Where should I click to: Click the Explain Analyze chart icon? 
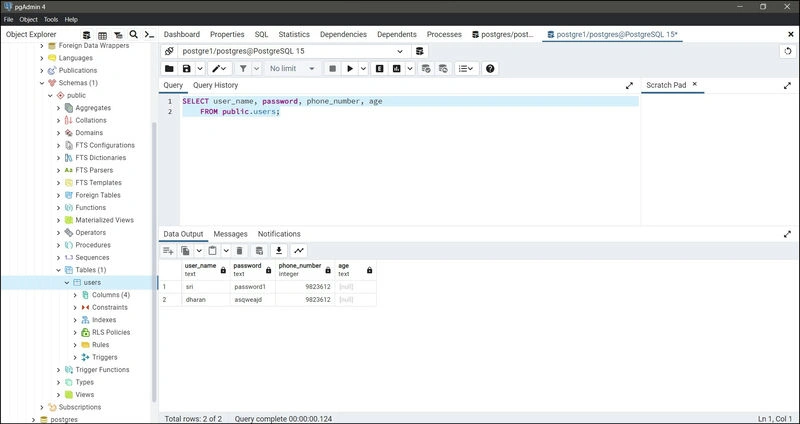[396, 68]
